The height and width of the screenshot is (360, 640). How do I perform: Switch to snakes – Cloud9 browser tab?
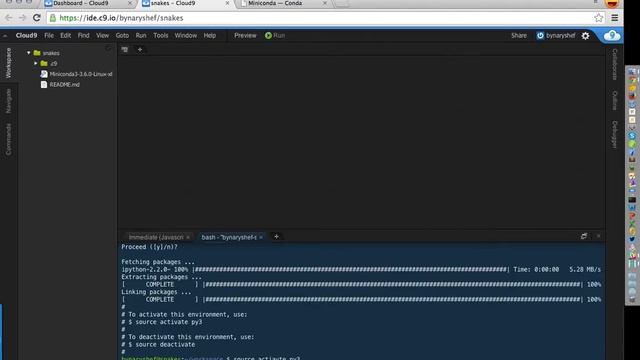pyautogui.click(x=173, y=3)
